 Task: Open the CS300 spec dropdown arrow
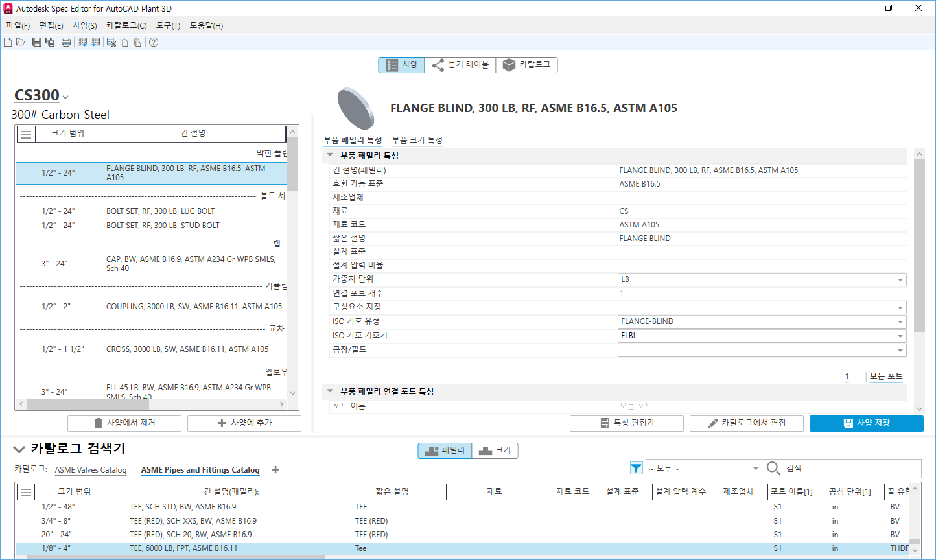[x=65, y=97]
